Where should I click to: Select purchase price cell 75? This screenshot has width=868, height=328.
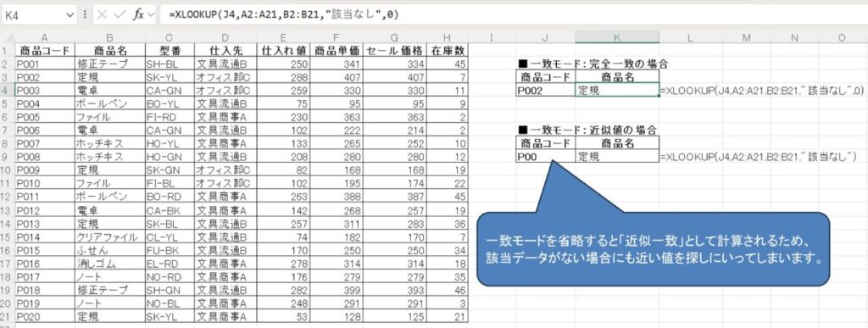pos(283,103)
